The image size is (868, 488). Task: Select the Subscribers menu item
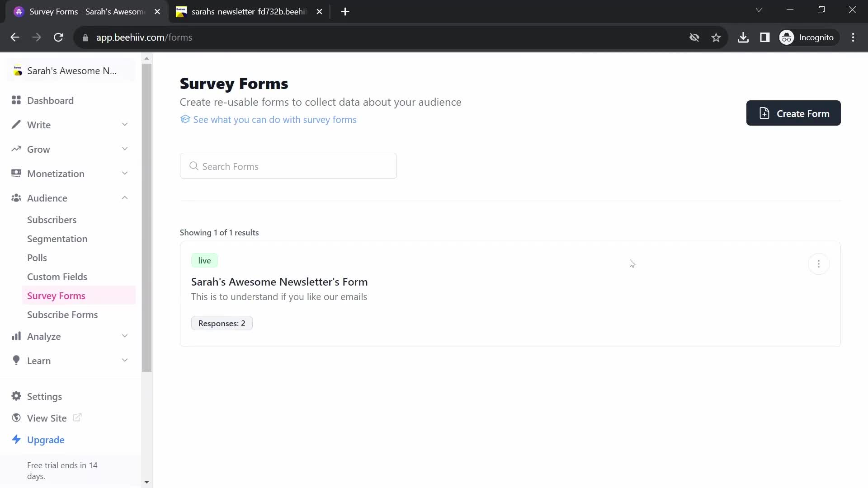point(52,219)
